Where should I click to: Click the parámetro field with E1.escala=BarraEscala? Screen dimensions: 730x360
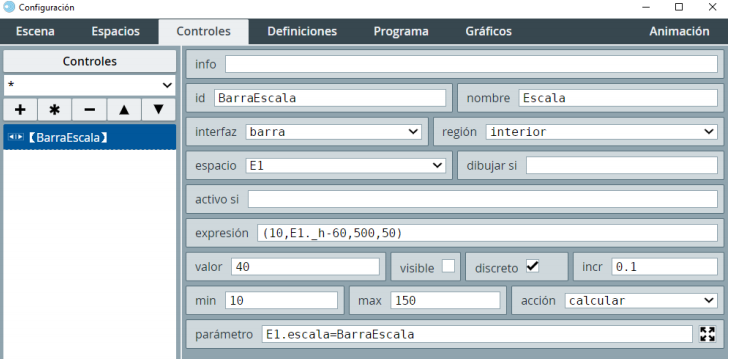[x=477, y=334]
